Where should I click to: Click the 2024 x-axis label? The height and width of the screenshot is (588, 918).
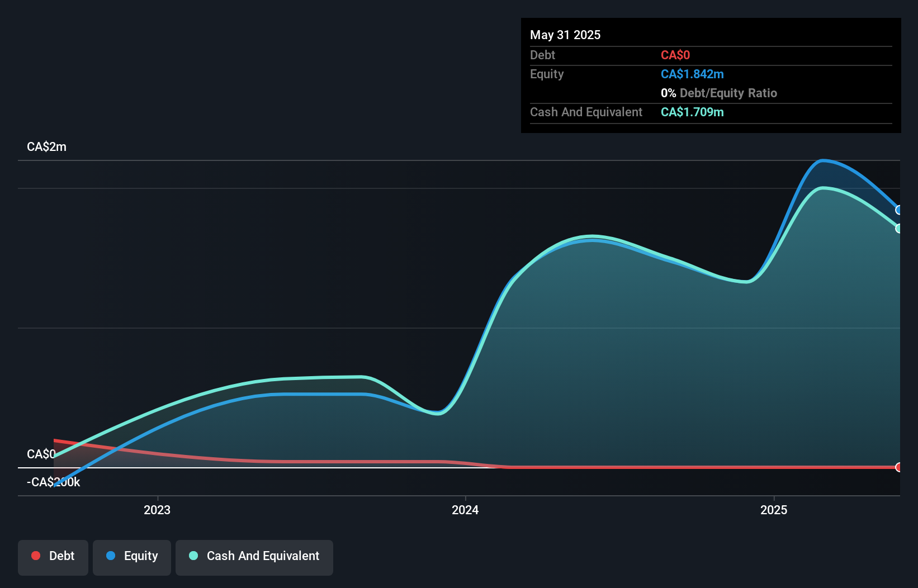click(465, 510)
